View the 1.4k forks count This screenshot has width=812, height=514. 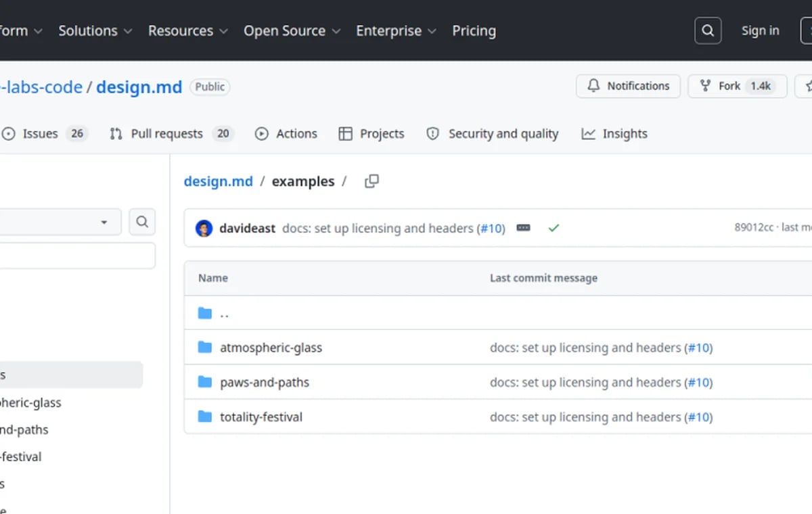tap(761, 86)
